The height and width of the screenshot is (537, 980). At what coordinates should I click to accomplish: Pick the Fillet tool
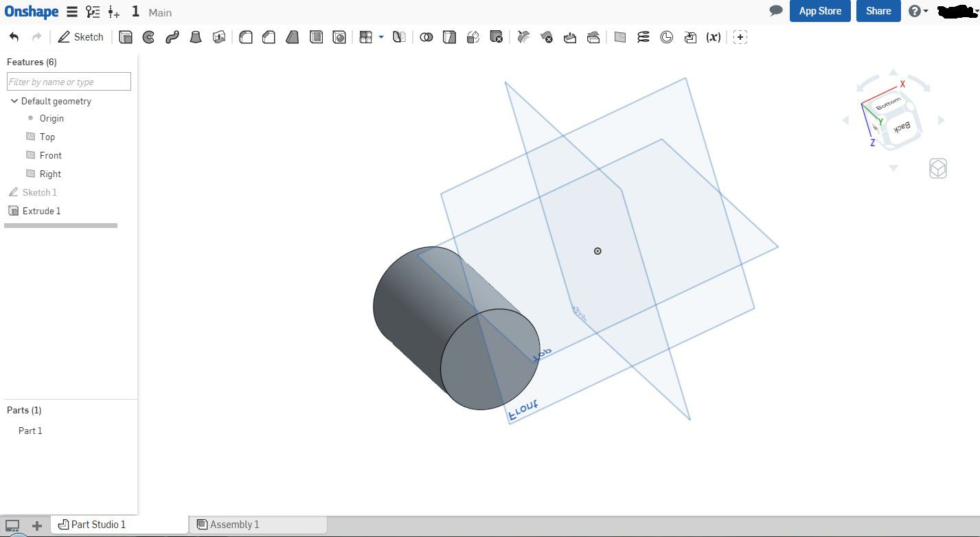(x=245, y=37)
